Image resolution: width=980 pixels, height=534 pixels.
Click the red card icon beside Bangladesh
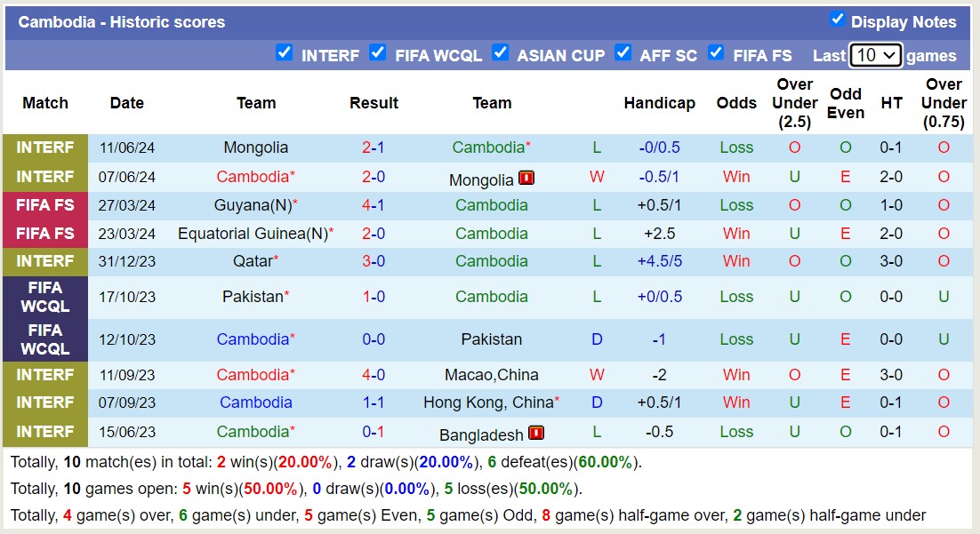536,433
